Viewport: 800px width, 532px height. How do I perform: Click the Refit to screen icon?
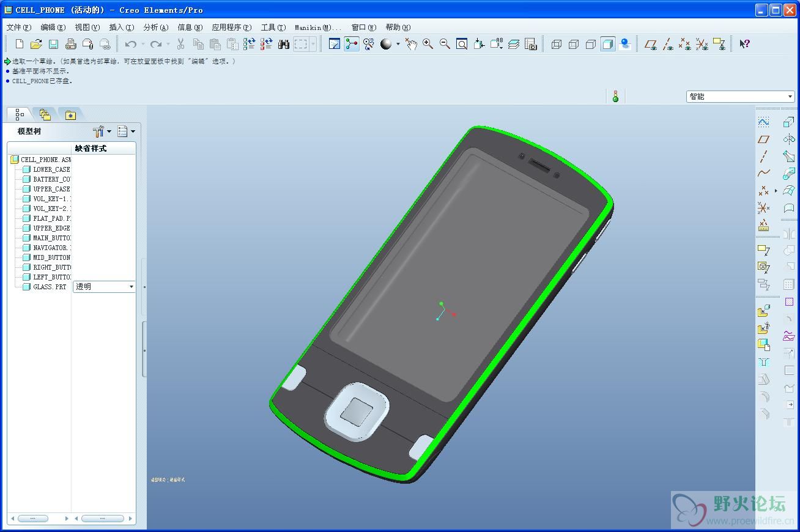462,44
